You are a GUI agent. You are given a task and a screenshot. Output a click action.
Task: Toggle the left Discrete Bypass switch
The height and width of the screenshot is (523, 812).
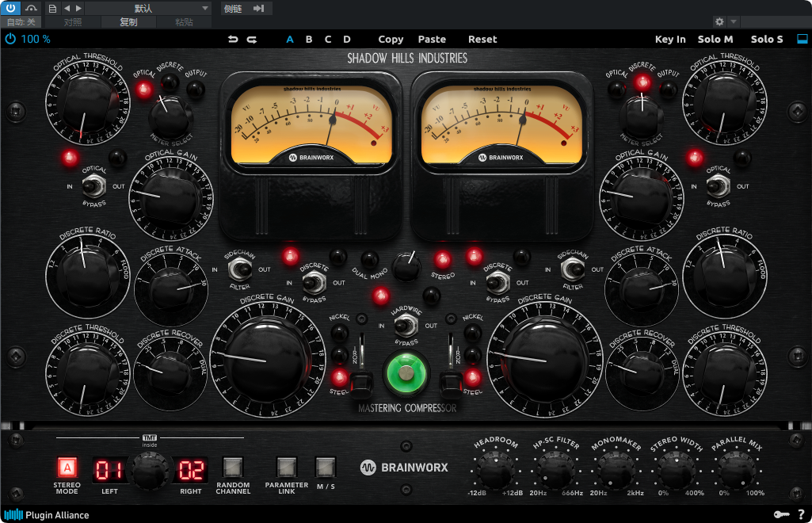[314, 283]
